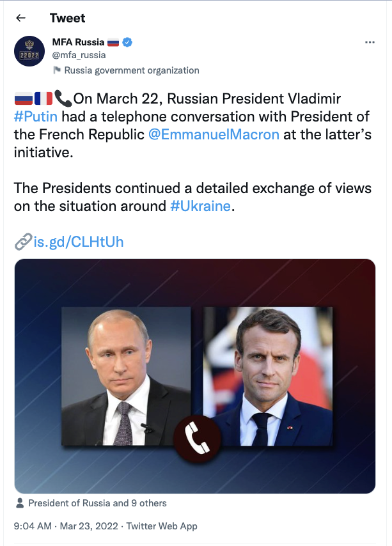Screen dimensions: 392x546
Task: Open the three-dot more options menu
Action: pyautogui.click(x=369, y=42)
